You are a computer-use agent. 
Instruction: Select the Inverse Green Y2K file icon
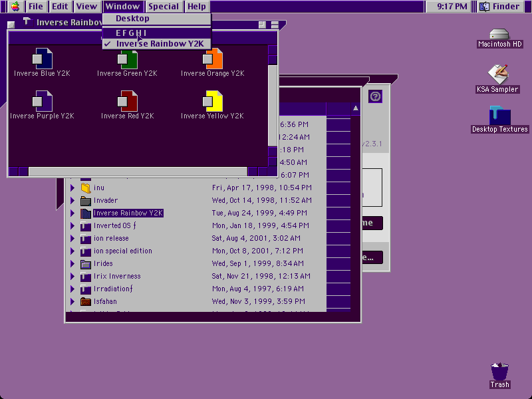(128, 60)
